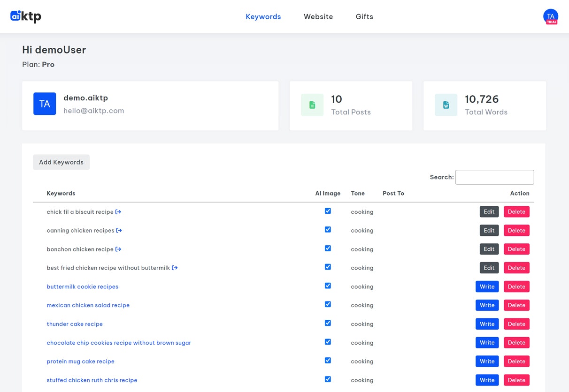Write post for thunder cake recipe

pyautogui.click(x=487, y=324)
